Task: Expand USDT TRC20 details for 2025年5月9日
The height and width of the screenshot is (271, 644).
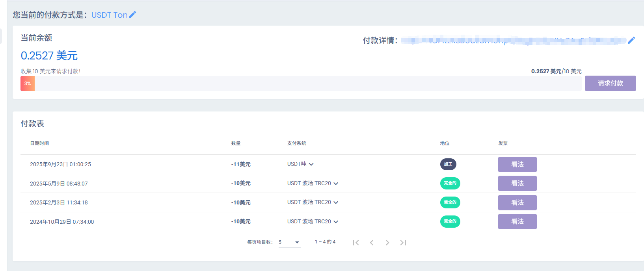Action: 336,184
